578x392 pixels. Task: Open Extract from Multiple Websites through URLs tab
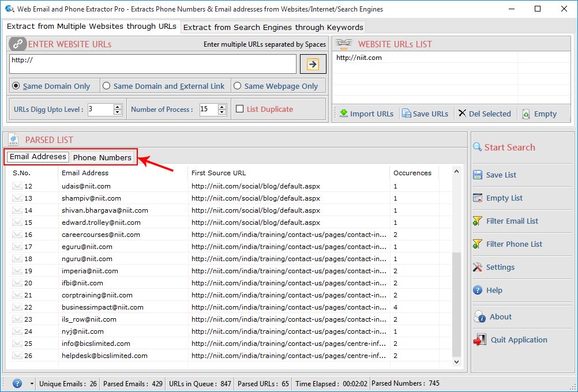click(x=91, y=27)
